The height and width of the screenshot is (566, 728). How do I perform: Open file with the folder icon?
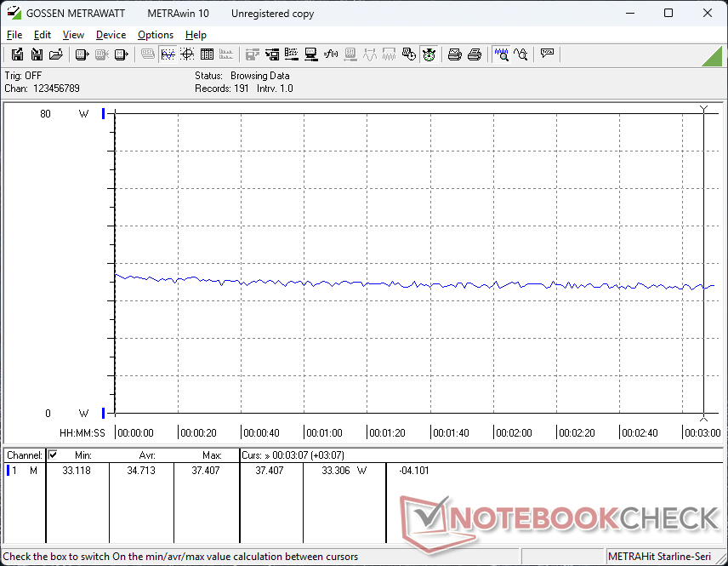[56, 54]
